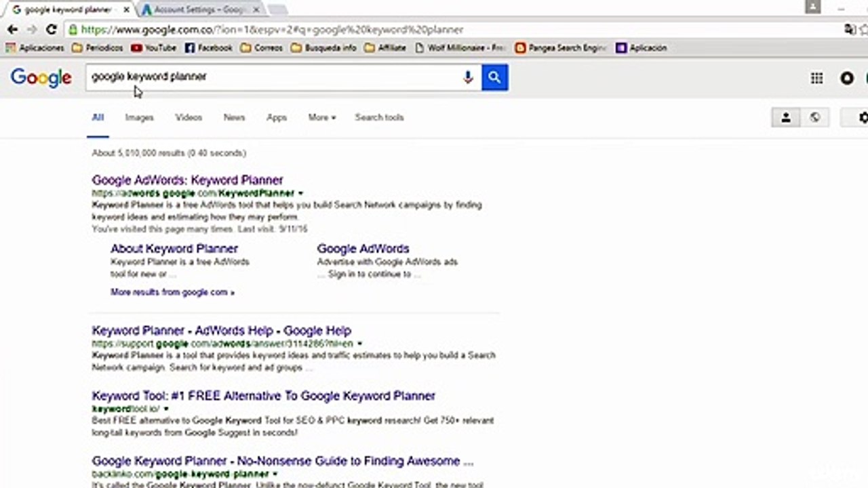Go back to the previous page
This screenshot has width=868, height=488.
point(12,30)
